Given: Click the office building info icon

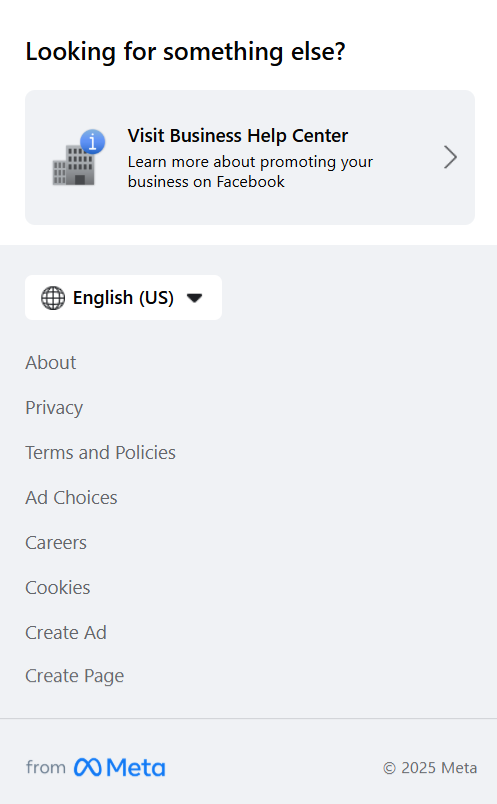Looking at the screenshot, I should [x=78, y=158].
